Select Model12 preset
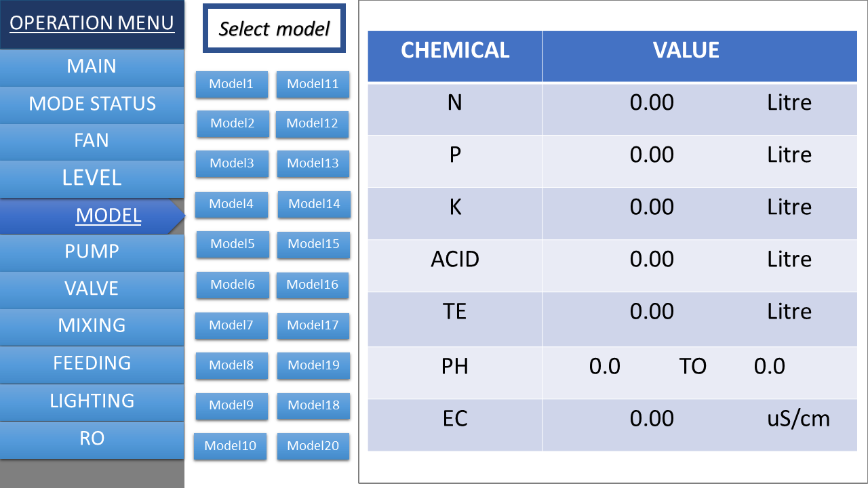This screenshot has height=488, width=868. click(312, 124)
